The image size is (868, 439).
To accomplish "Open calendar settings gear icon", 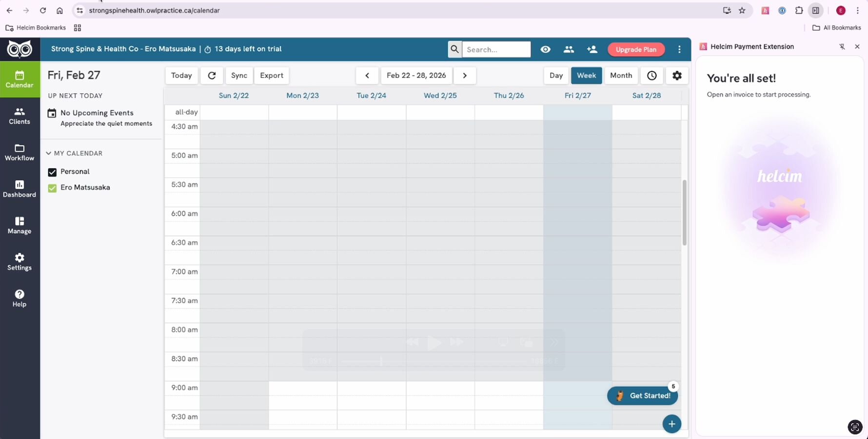I will [677, 76].
